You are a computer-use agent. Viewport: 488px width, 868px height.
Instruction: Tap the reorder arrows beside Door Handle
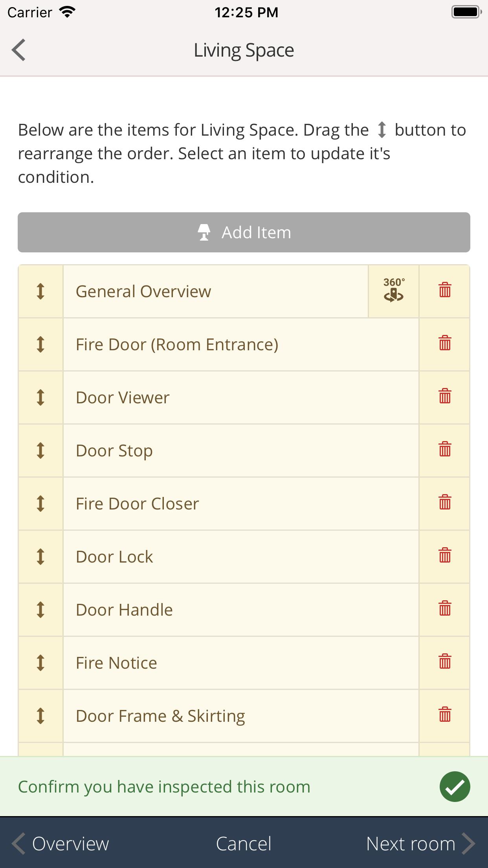point(40,610)
